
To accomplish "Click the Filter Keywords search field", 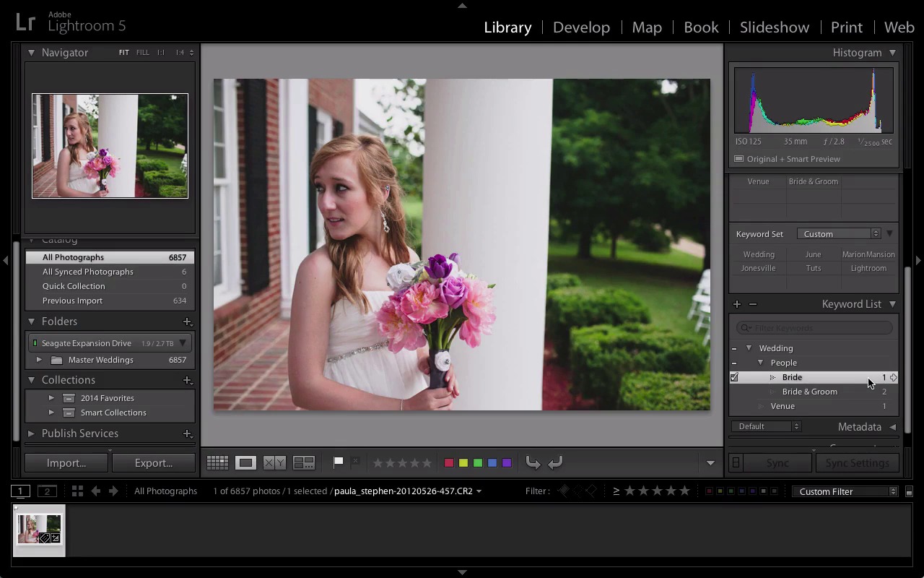I will tap(814, 328).
